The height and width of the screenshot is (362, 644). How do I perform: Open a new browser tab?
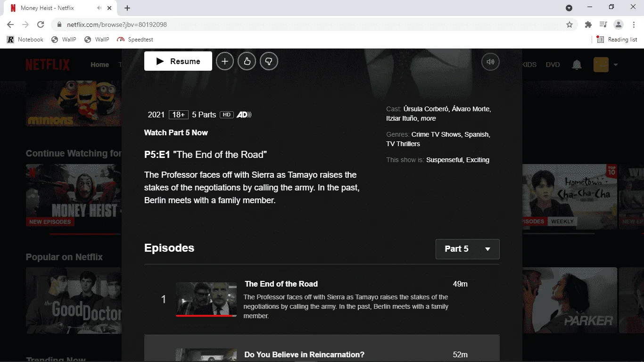[127, 8]
